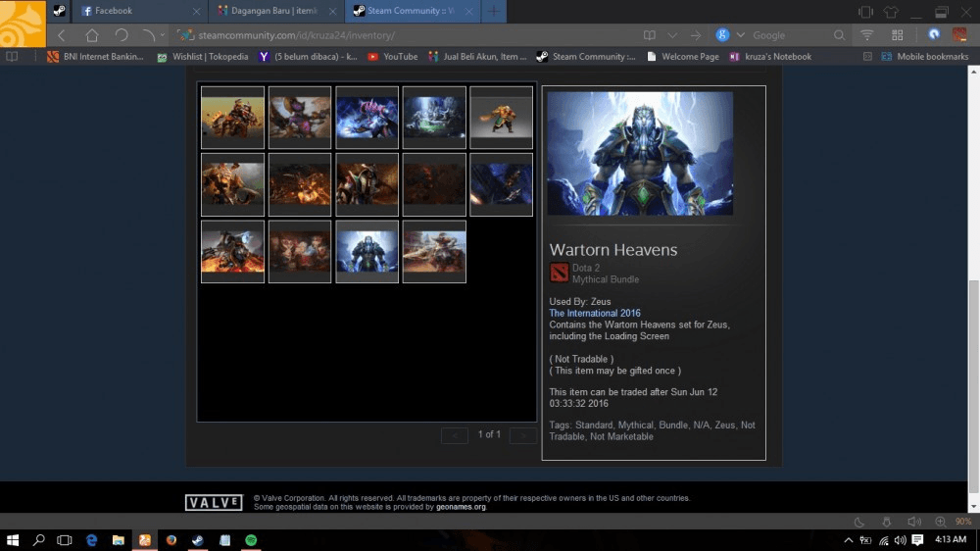980x551 pixels.
Task: Open kruza's Notebook bookmark
Action: 770,56
